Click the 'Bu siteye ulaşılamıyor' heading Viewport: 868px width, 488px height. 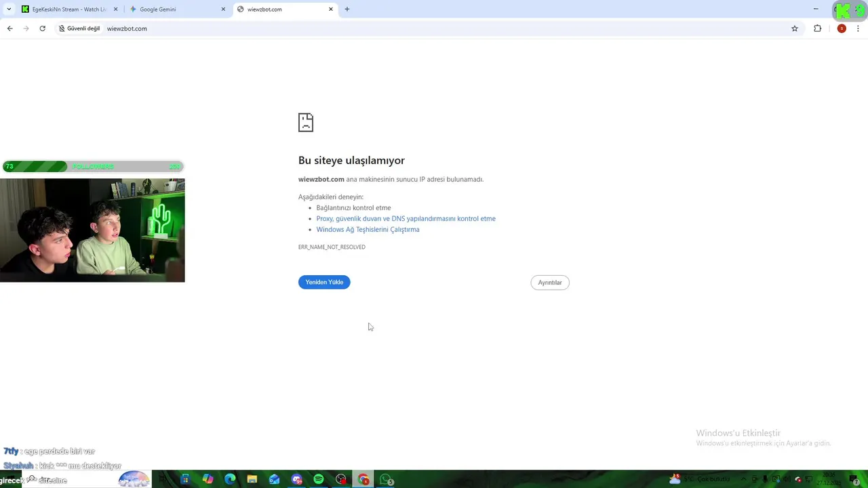pos(351,160)
